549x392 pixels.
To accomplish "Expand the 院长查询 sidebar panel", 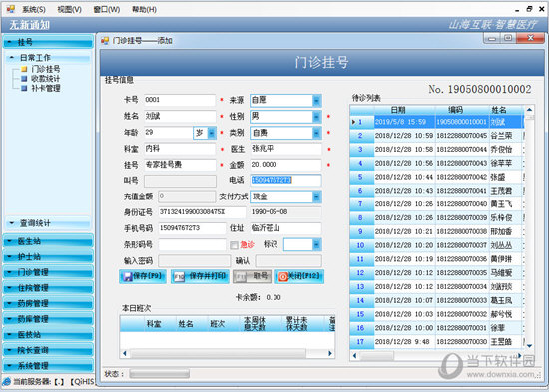I will 48,350.
